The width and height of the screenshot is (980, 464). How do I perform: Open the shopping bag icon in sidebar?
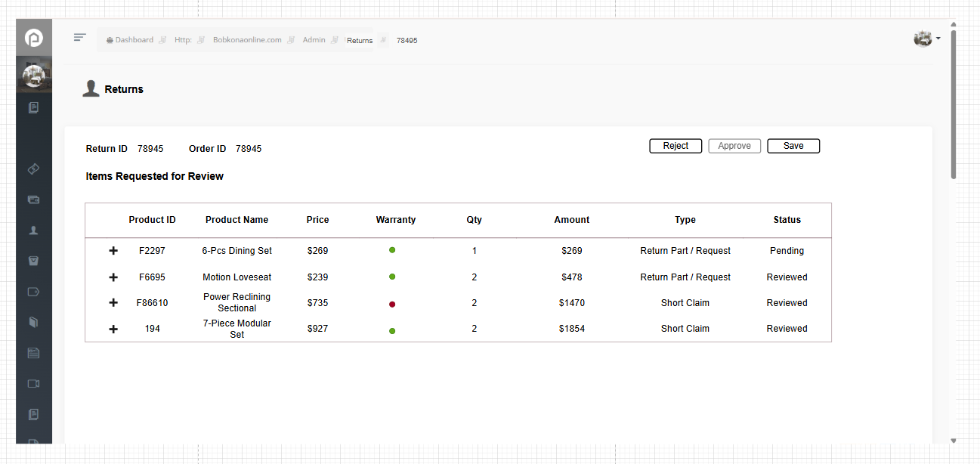click(x=33, y=261)
